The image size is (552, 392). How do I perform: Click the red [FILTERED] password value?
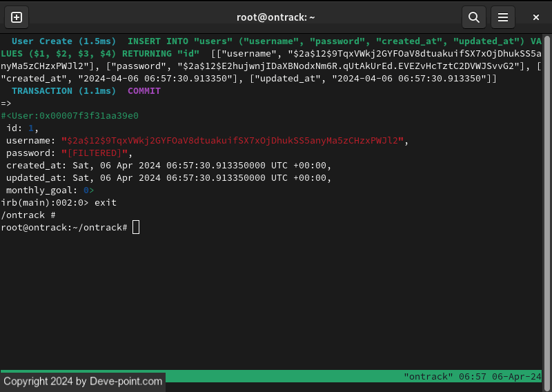(x=95, y=153)
